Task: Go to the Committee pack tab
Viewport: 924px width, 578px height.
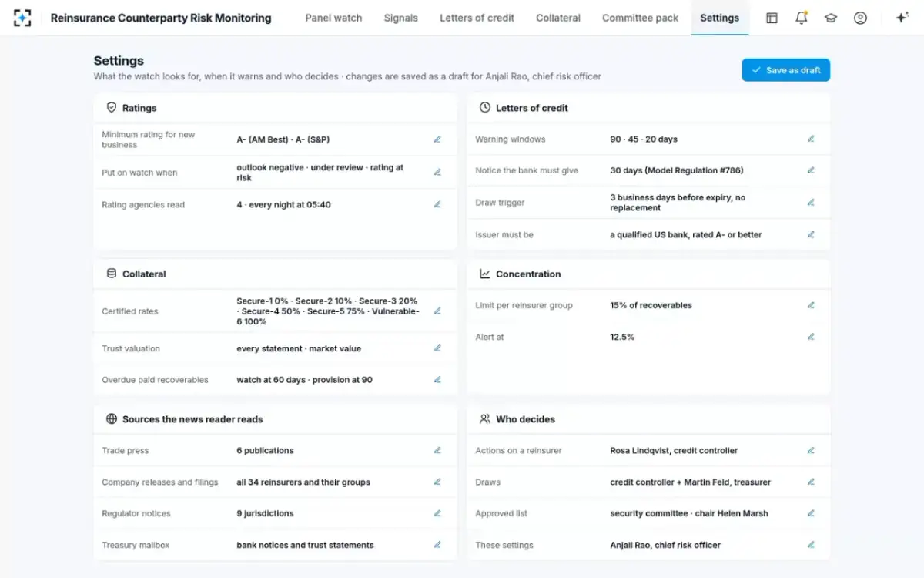Action: click(x=641, y=18)
